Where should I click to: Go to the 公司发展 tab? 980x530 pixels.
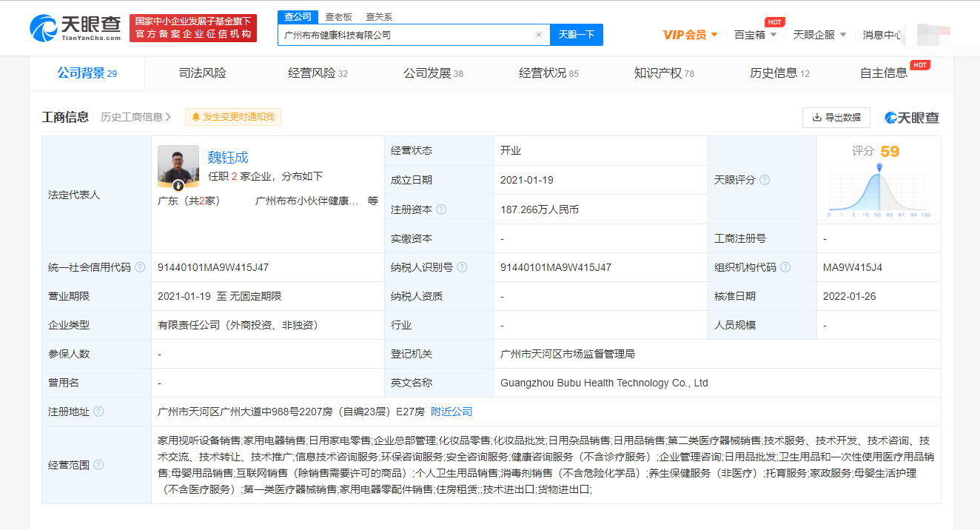[x=433, y=73]
